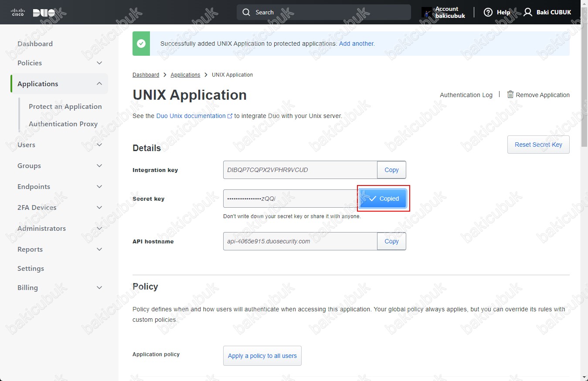588x381 pixels.
Task: Click the UNIX Application heading
Action: click(x=190, y=95)
